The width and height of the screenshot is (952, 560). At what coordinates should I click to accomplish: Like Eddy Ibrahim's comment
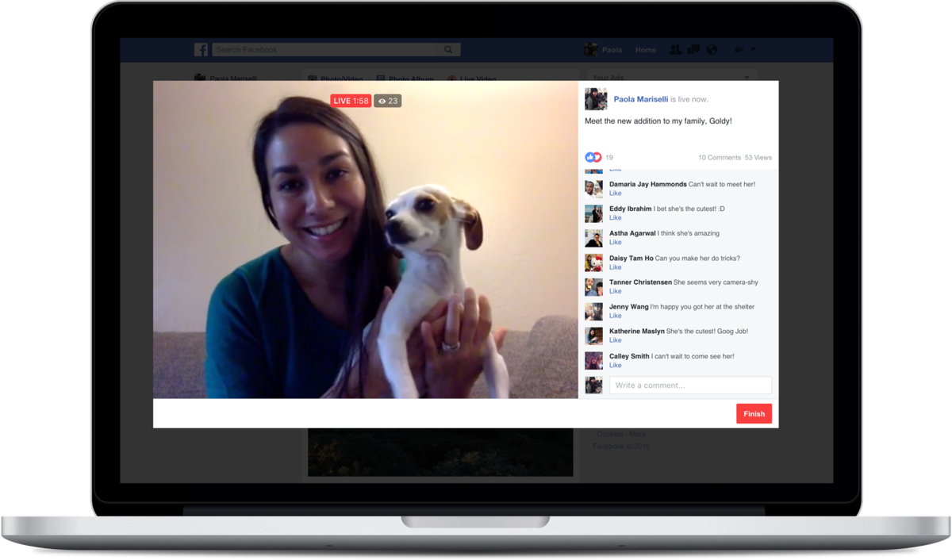click(616, 217)
